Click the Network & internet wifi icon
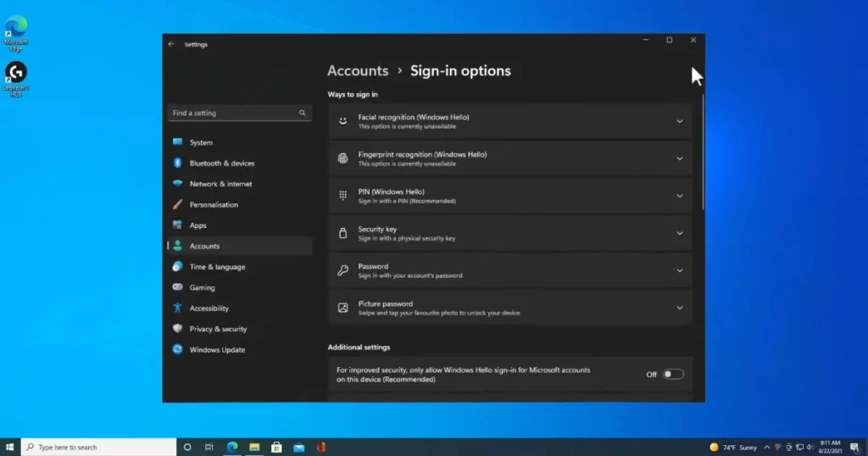This screenshot has height=456, width=868. 178,183
